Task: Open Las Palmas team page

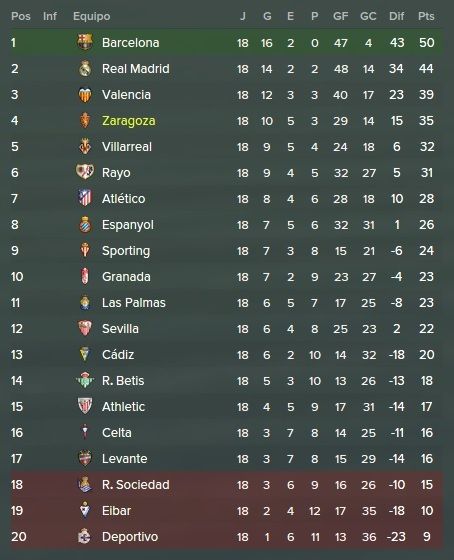Action: [134, 302]
